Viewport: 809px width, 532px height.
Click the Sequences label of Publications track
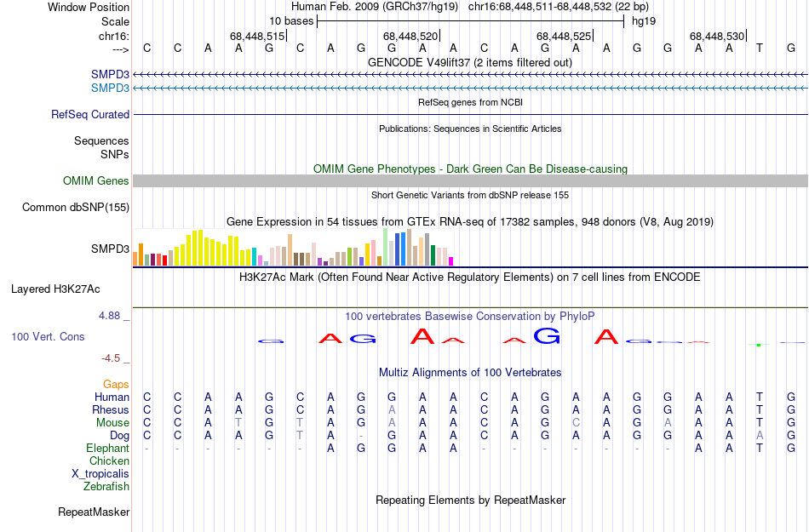101,140
